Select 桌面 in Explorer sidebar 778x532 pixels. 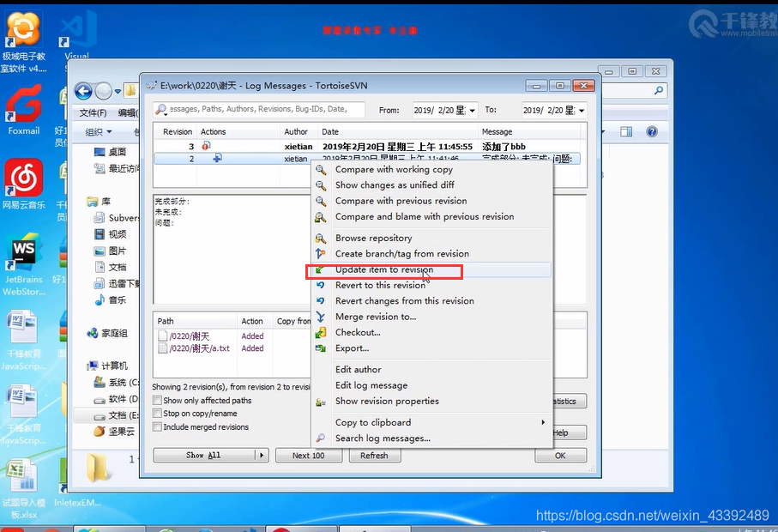pos(118,152)
